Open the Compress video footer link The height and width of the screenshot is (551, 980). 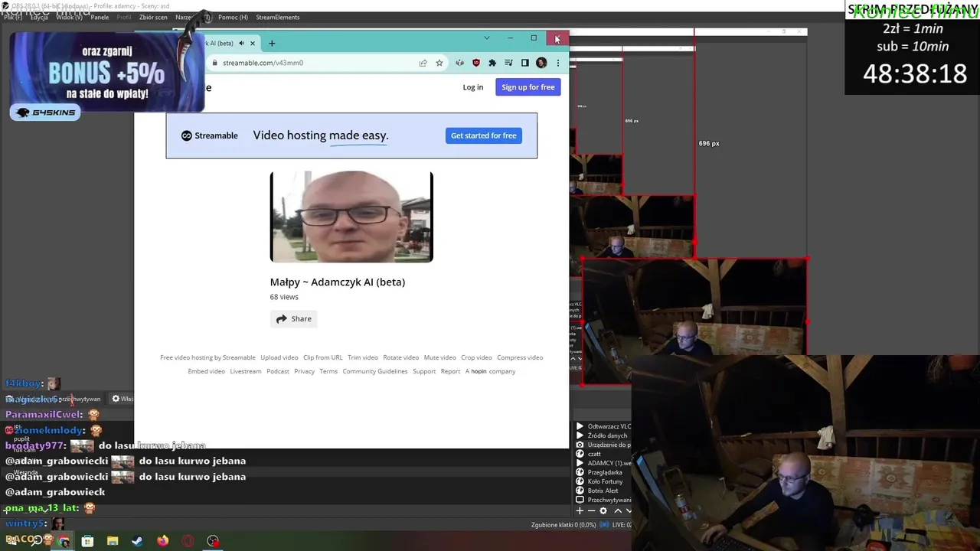[520, 357]
